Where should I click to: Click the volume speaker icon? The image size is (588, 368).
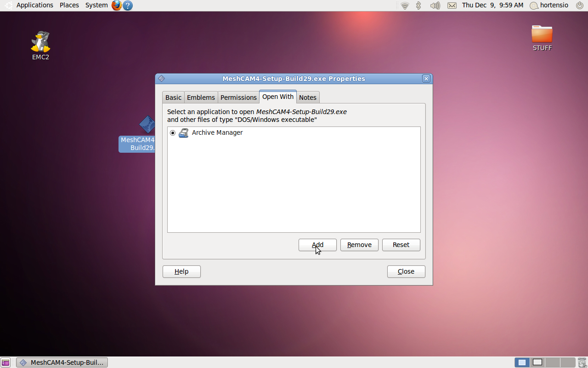click(435, 6)
